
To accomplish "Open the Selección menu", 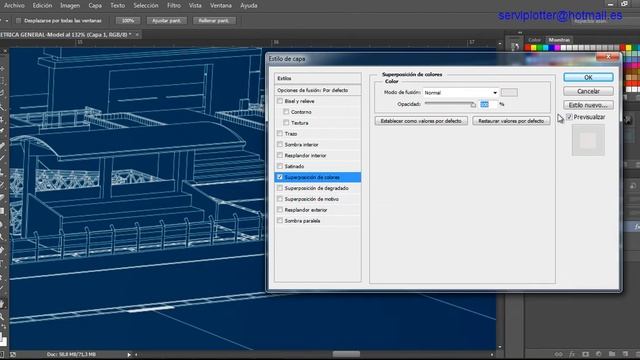I will click(x=146, y=5).
